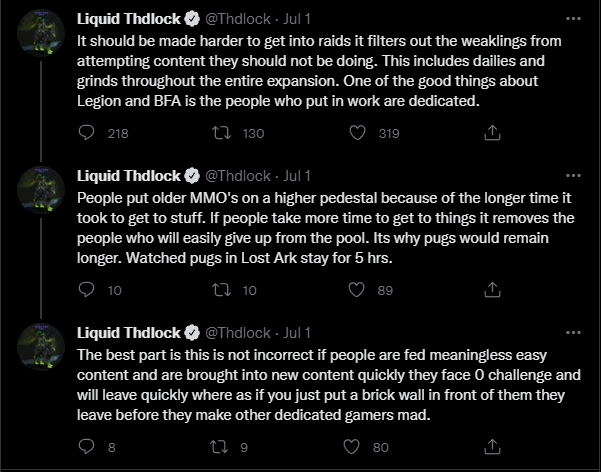This screenshot has width=601, height=472.
Task: Open more options on the first tweet
Action: pos(571,19)
